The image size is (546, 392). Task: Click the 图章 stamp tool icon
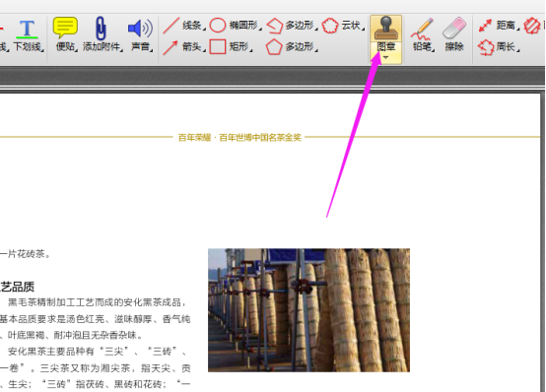pos(385,29)
